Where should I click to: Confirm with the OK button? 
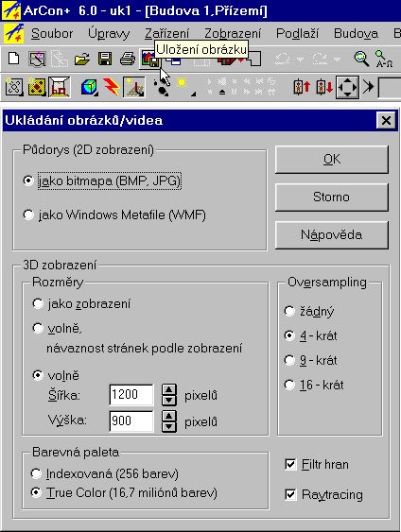(x=332, y=159)
